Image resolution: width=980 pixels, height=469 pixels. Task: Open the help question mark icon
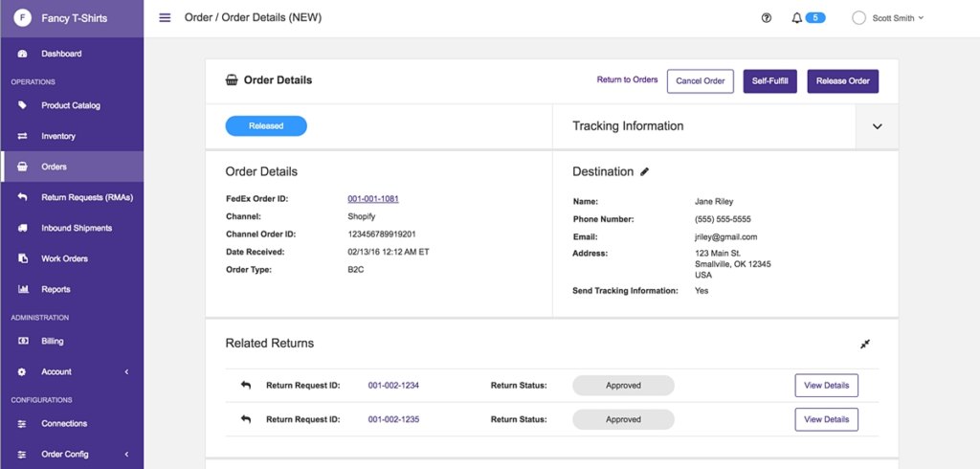[x=766, y=18]
